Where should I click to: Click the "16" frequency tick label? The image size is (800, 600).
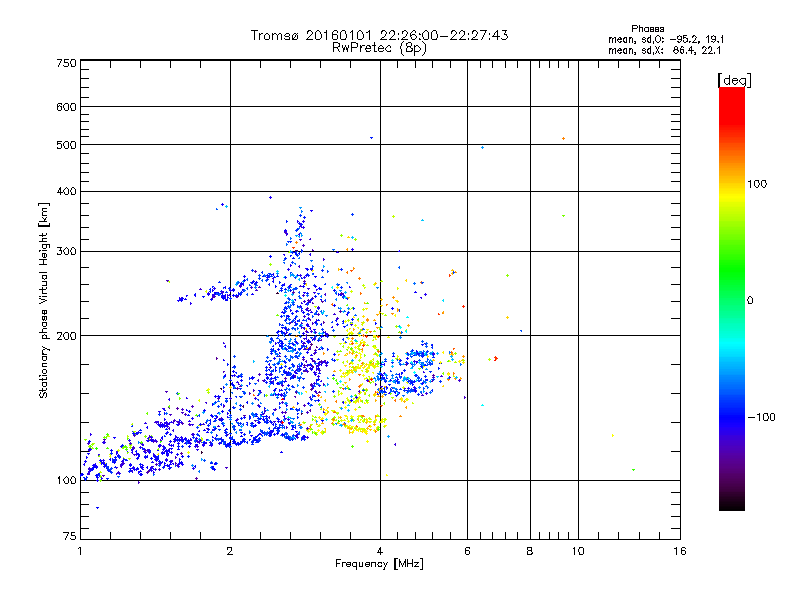(x=680, y=552)
